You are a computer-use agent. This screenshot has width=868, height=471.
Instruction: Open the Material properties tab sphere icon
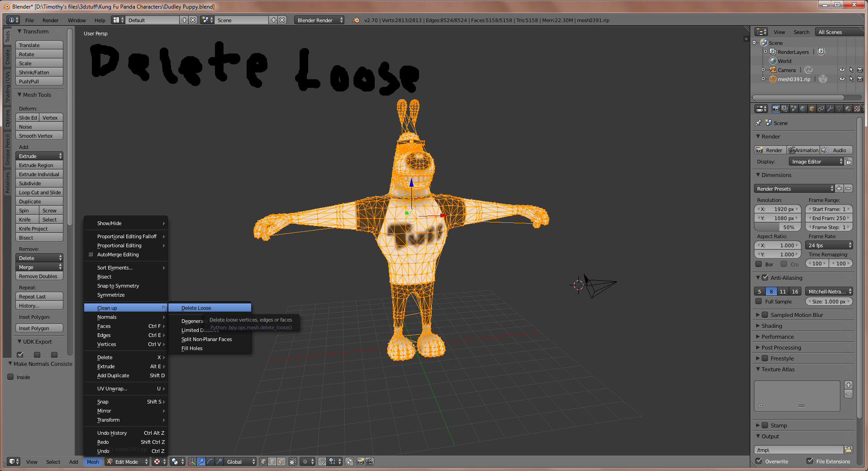(848, 109)
